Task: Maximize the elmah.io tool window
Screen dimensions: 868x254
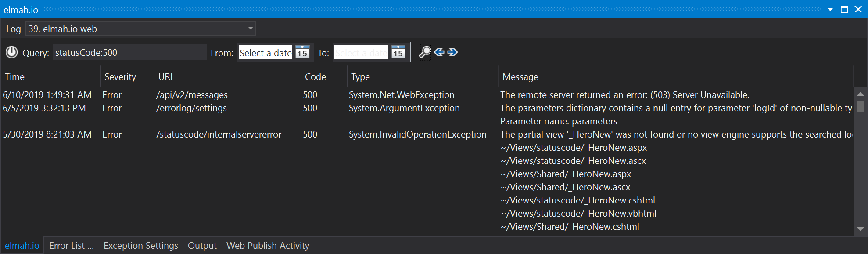Action: [844, 9]
